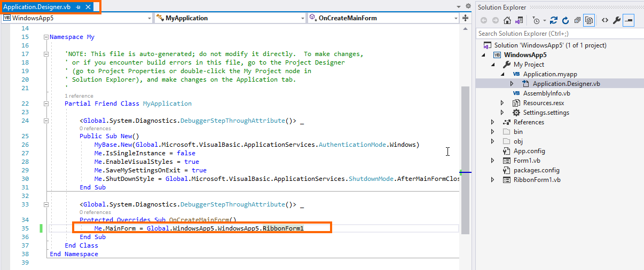Collapse the Namespace My code region
Screen dimensions: 644x270
tap(45, 37)
